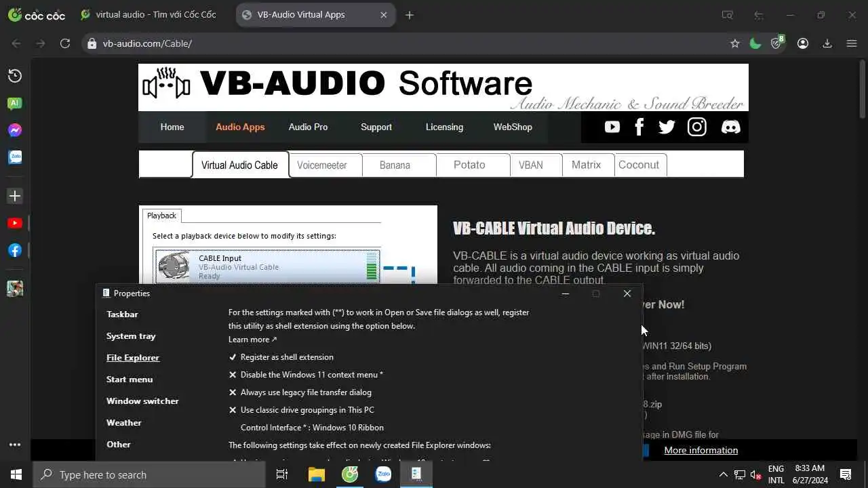The image size is (868, 488).
Task: Open the AI chat sidebar icon
Action: 15,103
